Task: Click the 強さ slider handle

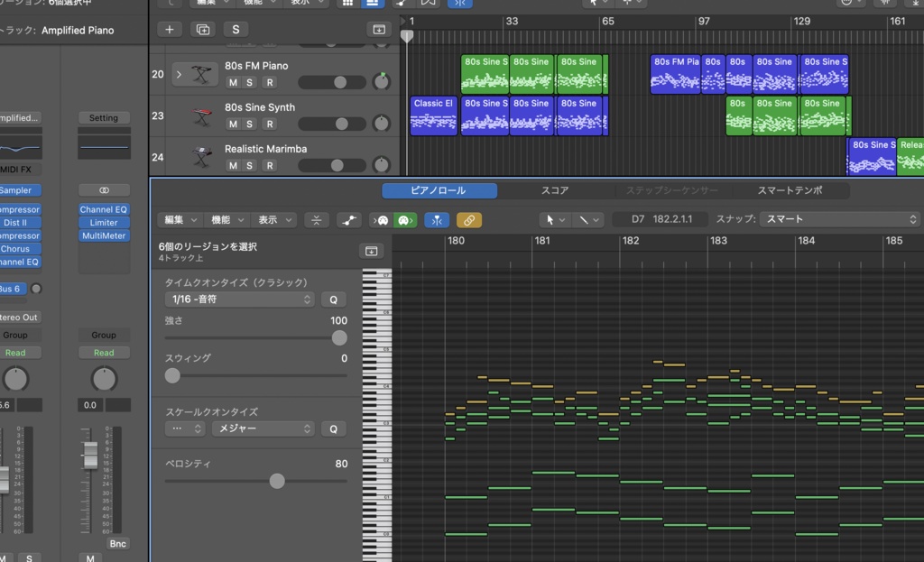Action: [339, 338]
